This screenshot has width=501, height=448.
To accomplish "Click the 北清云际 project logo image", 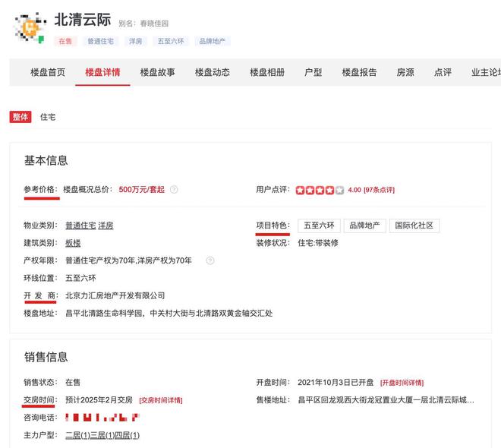I will tap(30, 28).
